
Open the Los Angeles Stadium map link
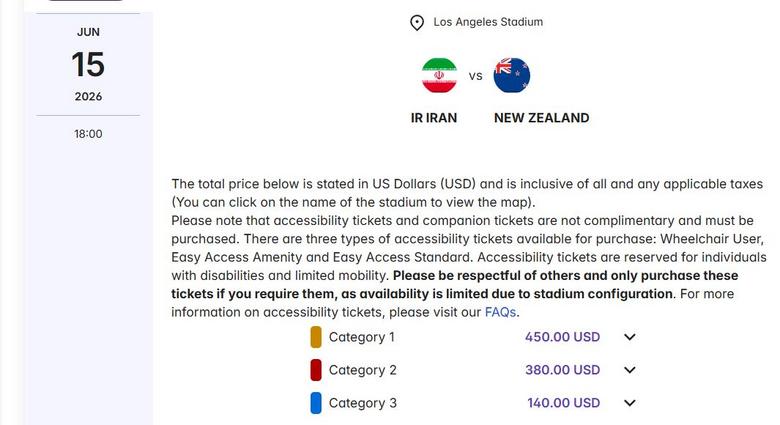(x=488, y=22)
